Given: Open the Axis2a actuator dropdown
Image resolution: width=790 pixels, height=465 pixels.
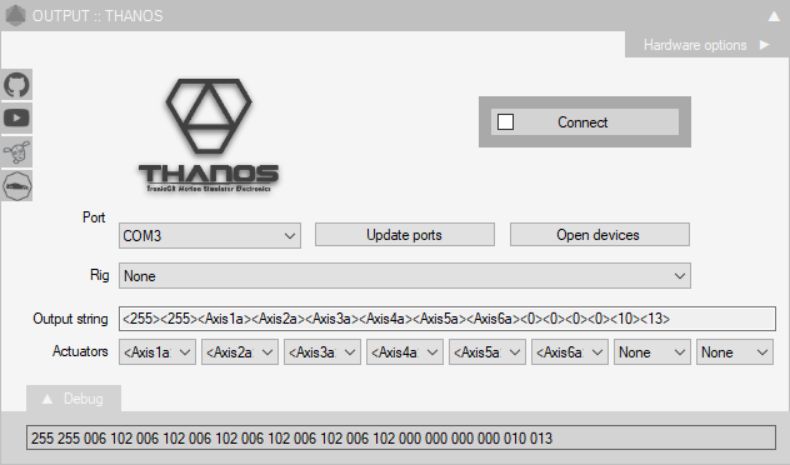Looking at the screenshot, I should coord(240,352).
